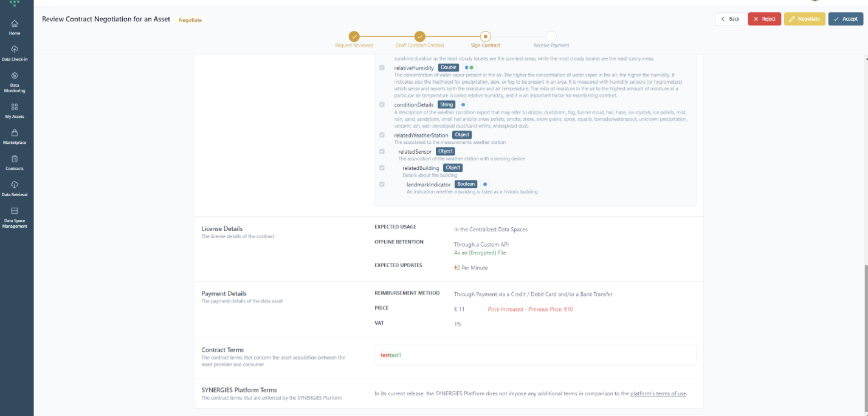This screenshot has width=868, height=416.
Task: Toggle the relativeHumidity checkbox
Action: coord(382,68)
